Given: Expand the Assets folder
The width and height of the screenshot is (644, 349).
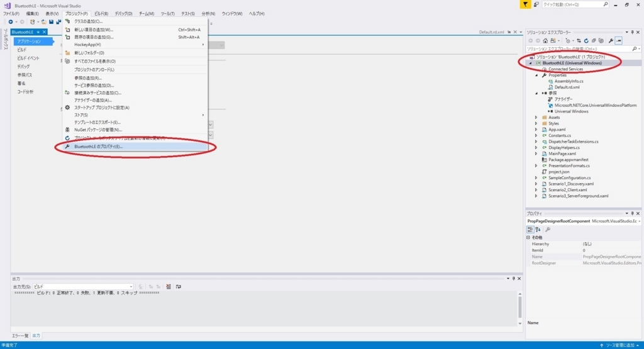Looking at the screenshot, I should 536,118.
